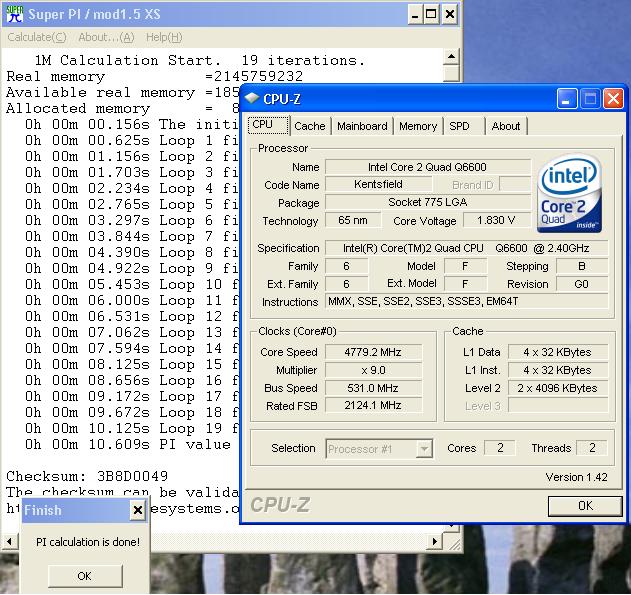Click the Stepping value B
631x595 pixels.
(x=582, y=266)
